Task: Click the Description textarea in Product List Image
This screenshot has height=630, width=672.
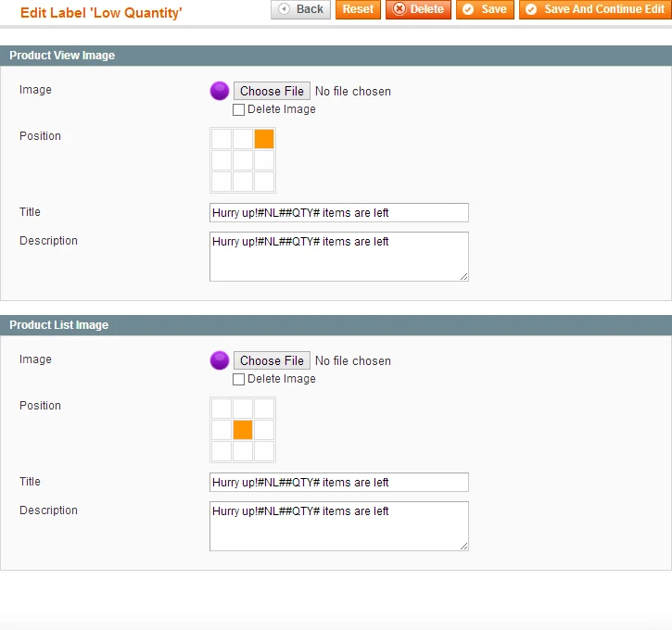Action: 338,526
